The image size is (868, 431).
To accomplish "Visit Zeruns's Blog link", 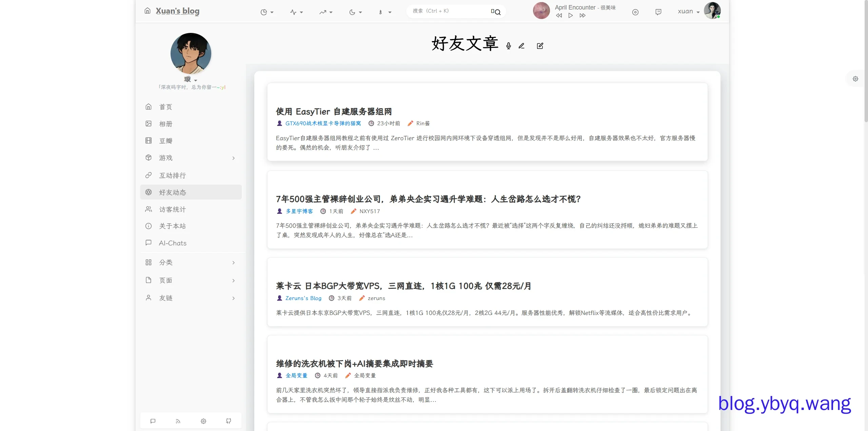I will (303, 298).
